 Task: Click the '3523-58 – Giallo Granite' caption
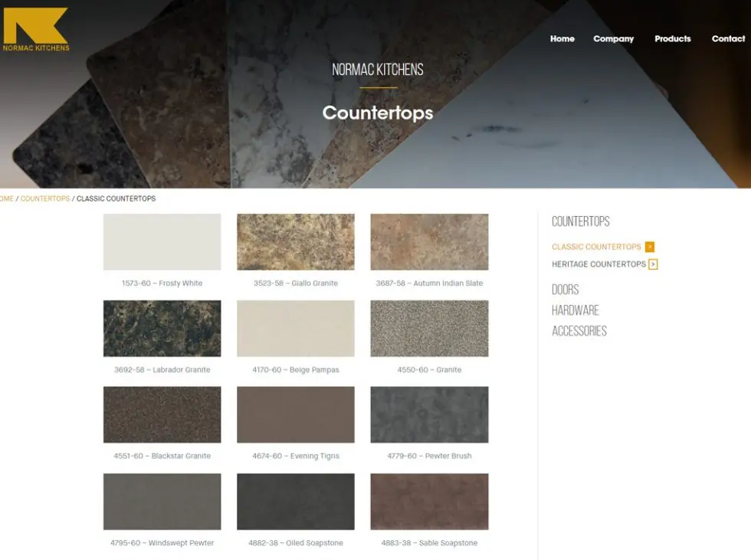click(296, 283)
